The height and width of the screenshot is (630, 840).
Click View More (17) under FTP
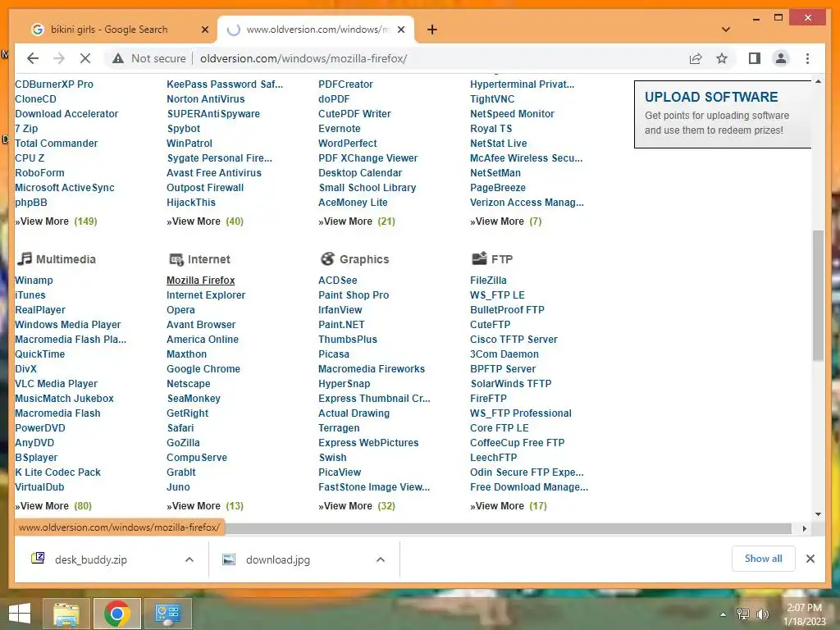point(509,505)
